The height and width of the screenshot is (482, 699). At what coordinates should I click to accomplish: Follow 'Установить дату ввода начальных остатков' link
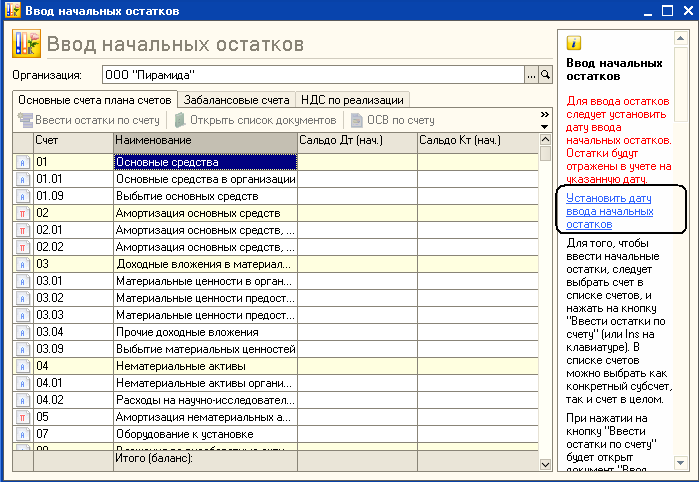(x=609, y=211)
